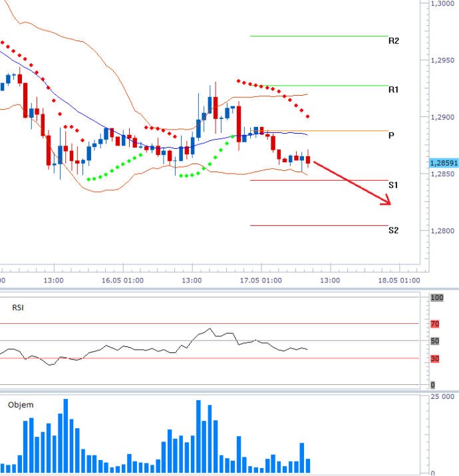Click the 1,2950 price axis value
Viewport: 459px width, 476px height.
(x=442, y=60)
